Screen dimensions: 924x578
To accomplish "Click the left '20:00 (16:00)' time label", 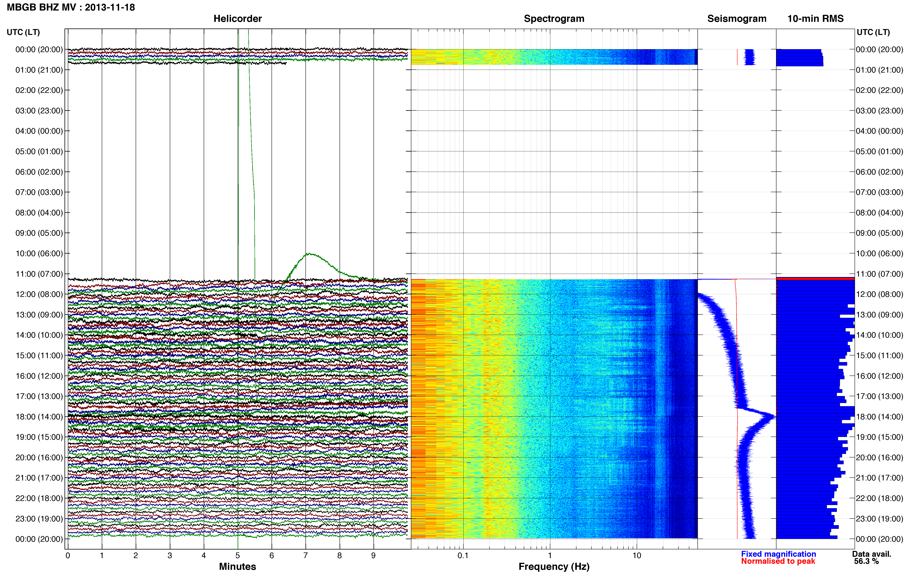I will tap(39, 457).
